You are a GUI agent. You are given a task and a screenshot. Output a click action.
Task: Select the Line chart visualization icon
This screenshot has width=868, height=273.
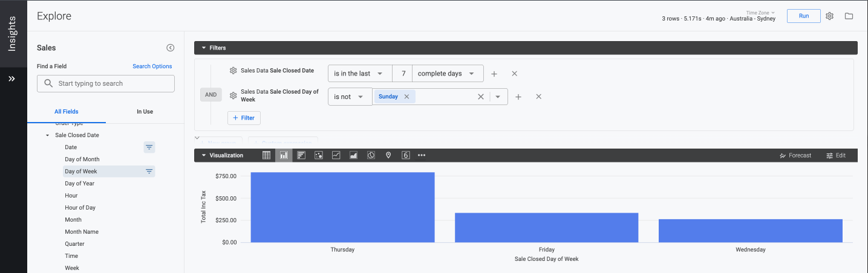pos(336,155)
